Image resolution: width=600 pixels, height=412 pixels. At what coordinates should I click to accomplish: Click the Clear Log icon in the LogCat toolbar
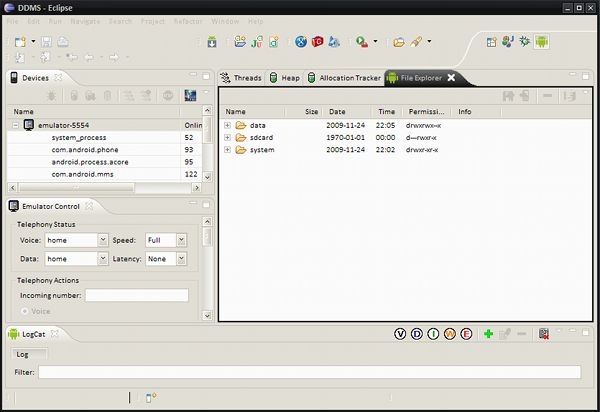pos(544,334)
